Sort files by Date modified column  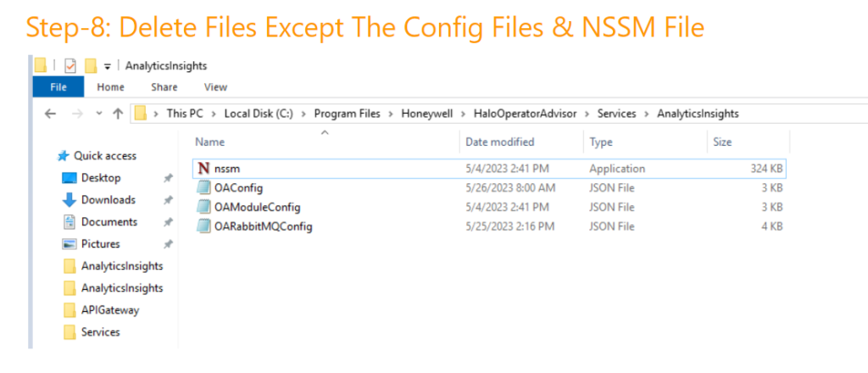[500, 142]
